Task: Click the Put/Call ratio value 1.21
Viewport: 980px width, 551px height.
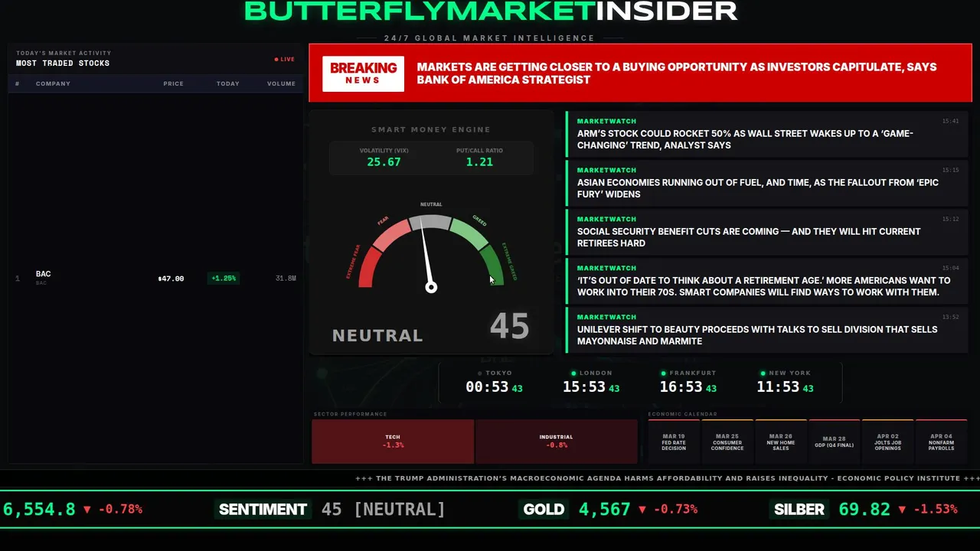Action: point(479,162)
